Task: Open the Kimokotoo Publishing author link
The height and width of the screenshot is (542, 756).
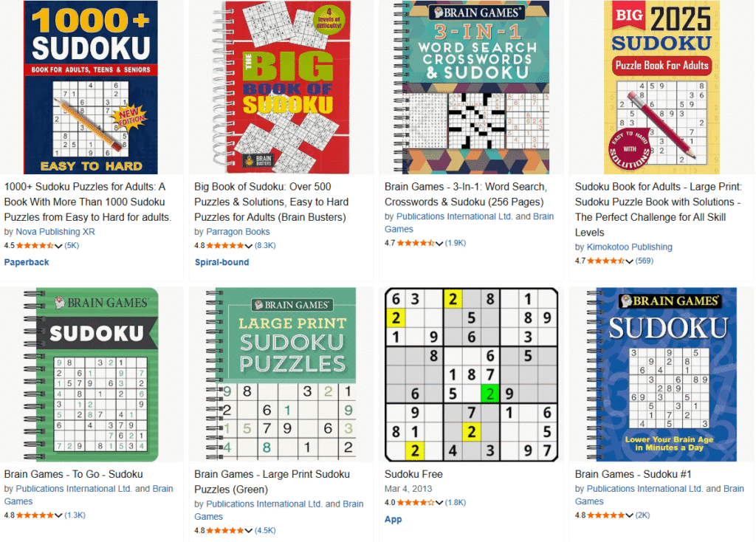Action: point(630,247)
